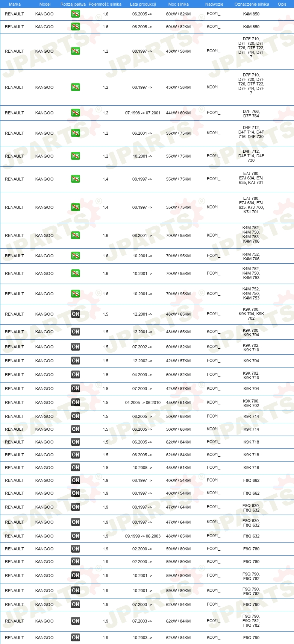Select the K9K 700, K9K 704, K9K 702 engine cell

coord(251,314)
